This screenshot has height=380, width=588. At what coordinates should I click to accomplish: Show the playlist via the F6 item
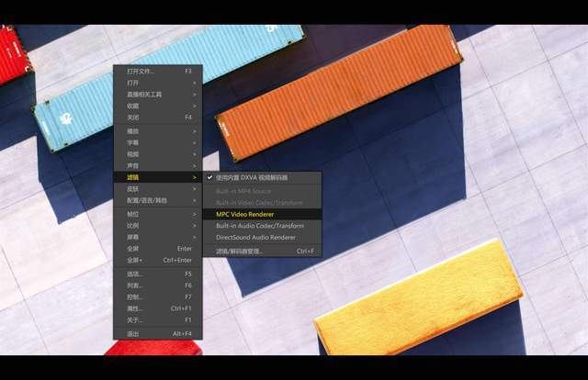[158, 285]
